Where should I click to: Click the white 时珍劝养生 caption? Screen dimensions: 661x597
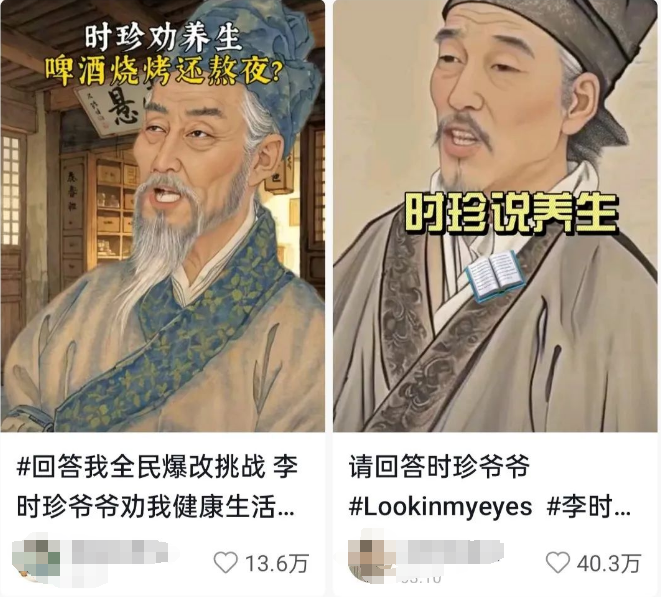pos(164,38)
